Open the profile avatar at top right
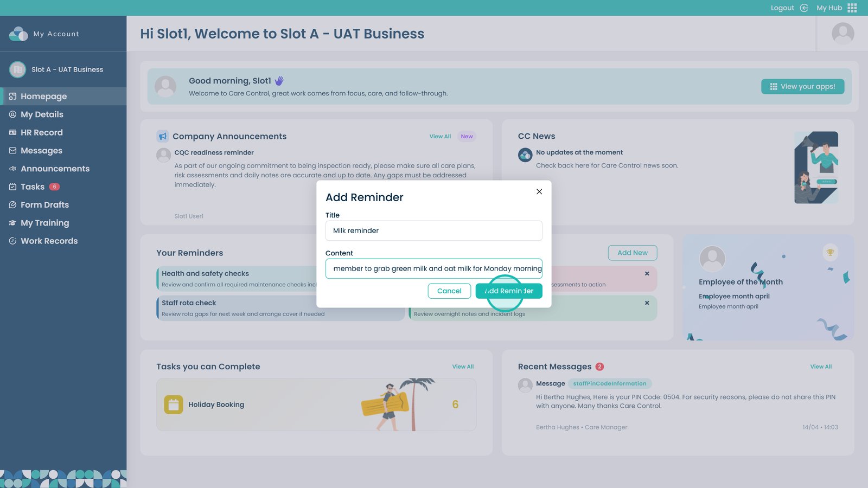Image resolution: width=868 pixels, height=488 pixels. (843, 34)
